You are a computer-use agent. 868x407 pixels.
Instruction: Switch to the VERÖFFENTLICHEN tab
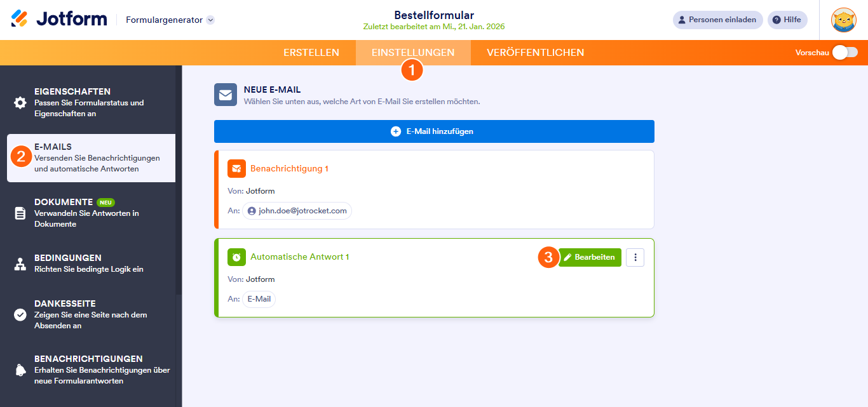point(535,53)
